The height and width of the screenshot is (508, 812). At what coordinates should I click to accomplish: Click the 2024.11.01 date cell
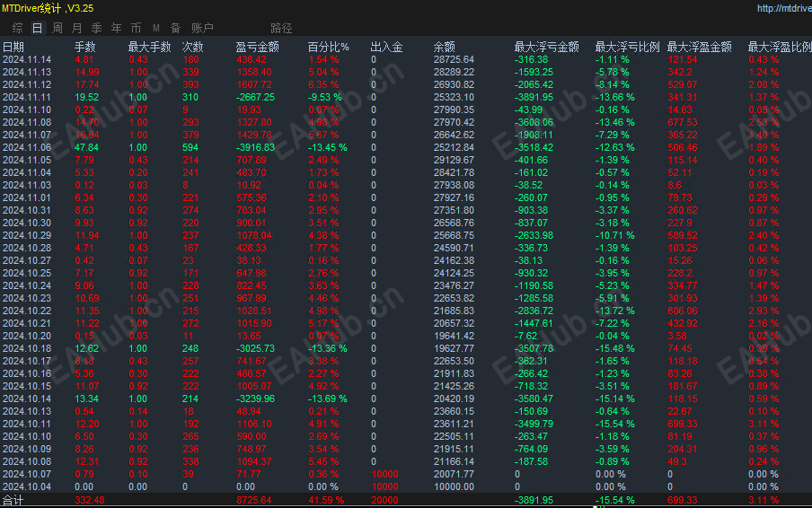(x=27, y=198)
